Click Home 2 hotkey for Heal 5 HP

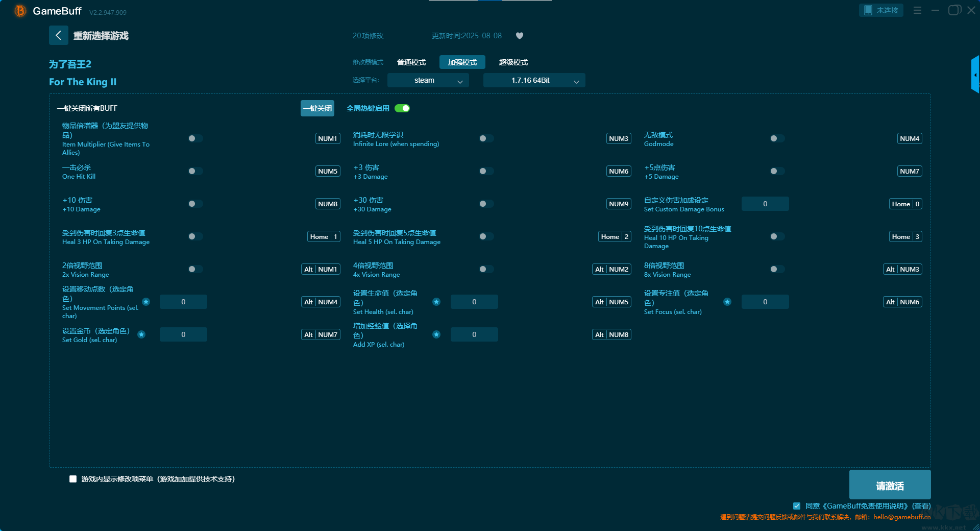coord(615,236)
